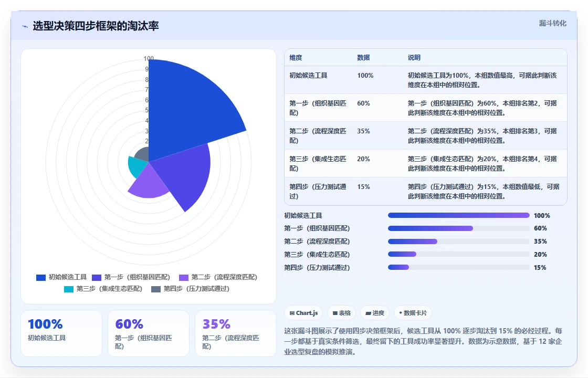Click the axis tick label 100
The height and width of the screenshot is (378, 588).
tap(149, 58)
